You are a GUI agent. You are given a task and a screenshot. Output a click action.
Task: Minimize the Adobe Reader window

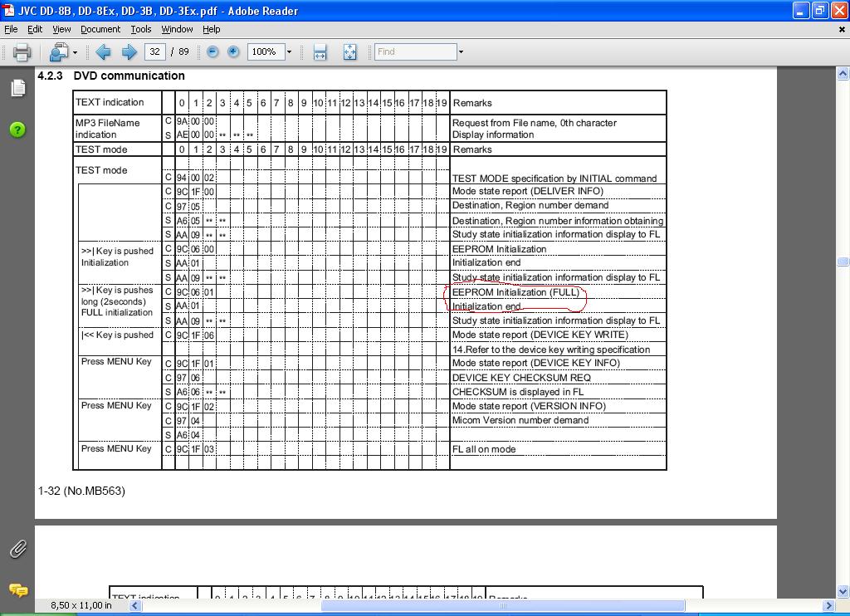[x=801, y=10]
